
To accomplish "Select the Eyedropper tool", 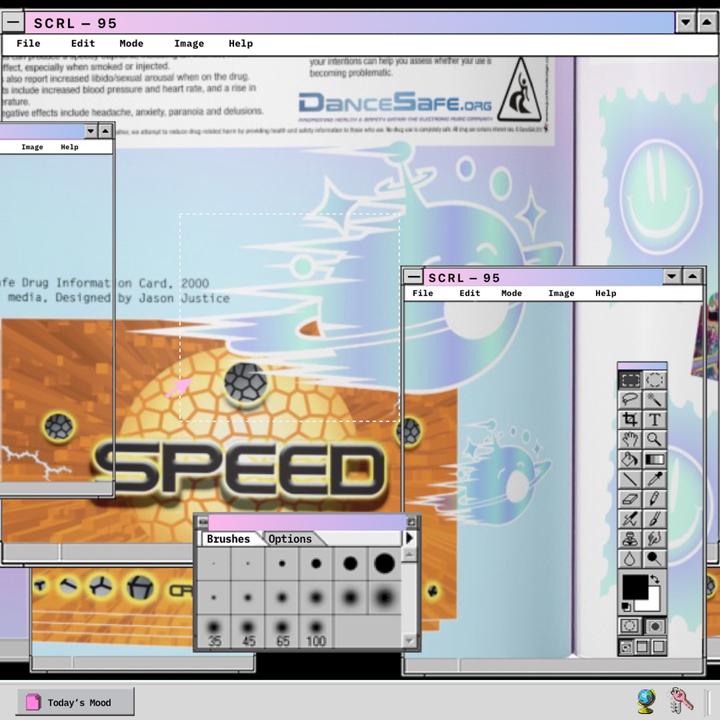I will [654, 479].
